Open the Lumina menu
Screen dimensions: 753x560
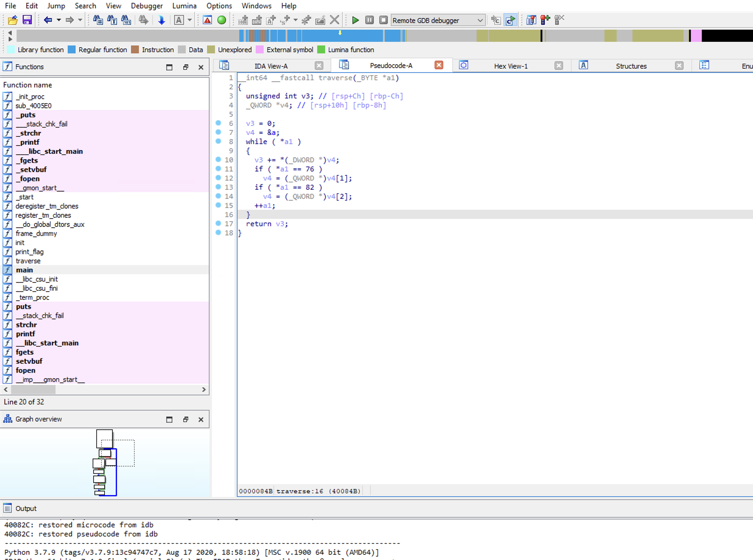pos(184,6)
